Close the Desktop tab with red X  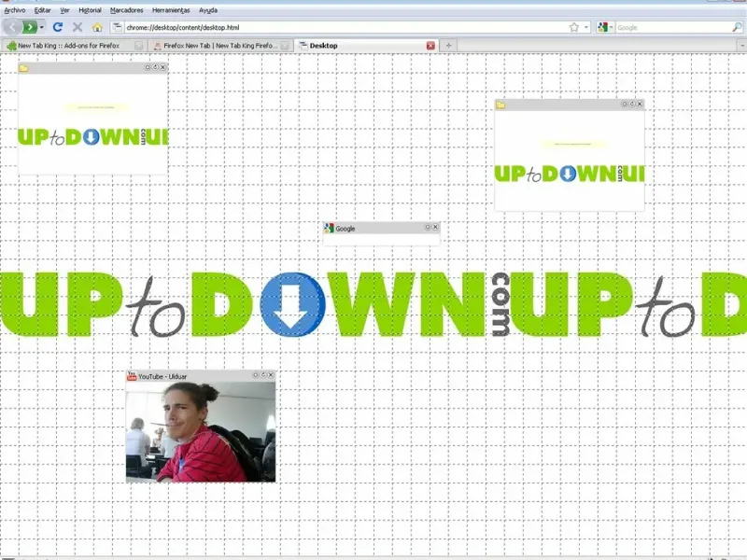click(x=430, y=46)
